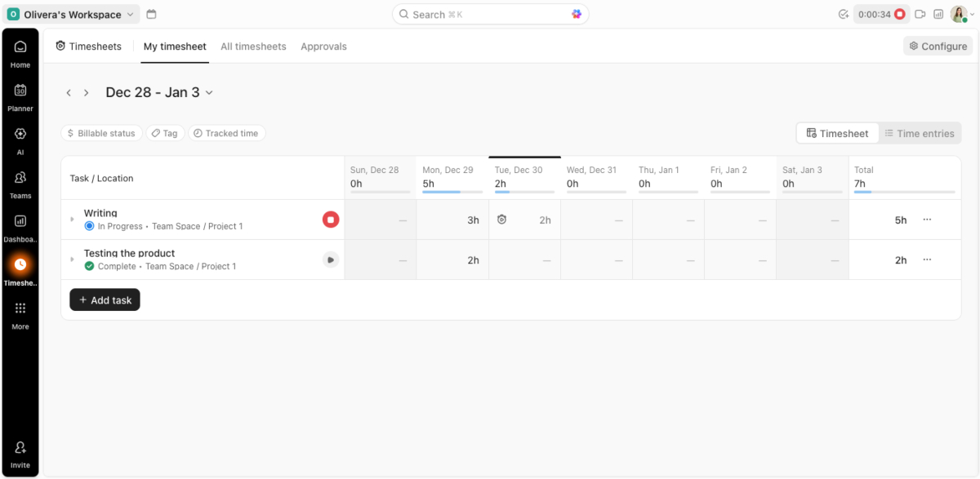This screenshot has height=479, width=980.
Task: Open the Billable status filter
Action: pyautogui.click(x=101, y=133)
